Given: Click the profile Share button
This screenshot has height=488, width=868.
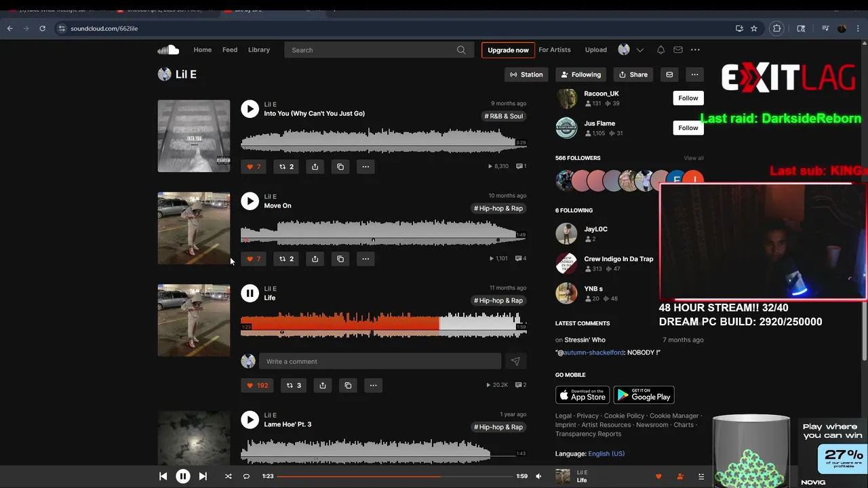Looking at the screenshot, I should point(633,75).
